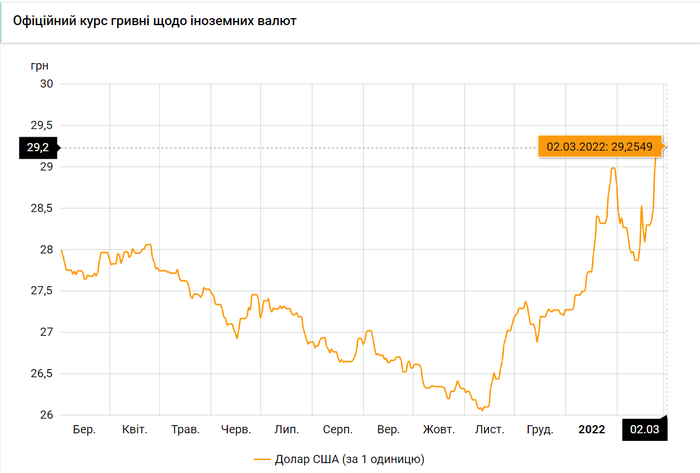Click the black 29,2 y-axis marker
700x473 pixels.
click(38, 148)
